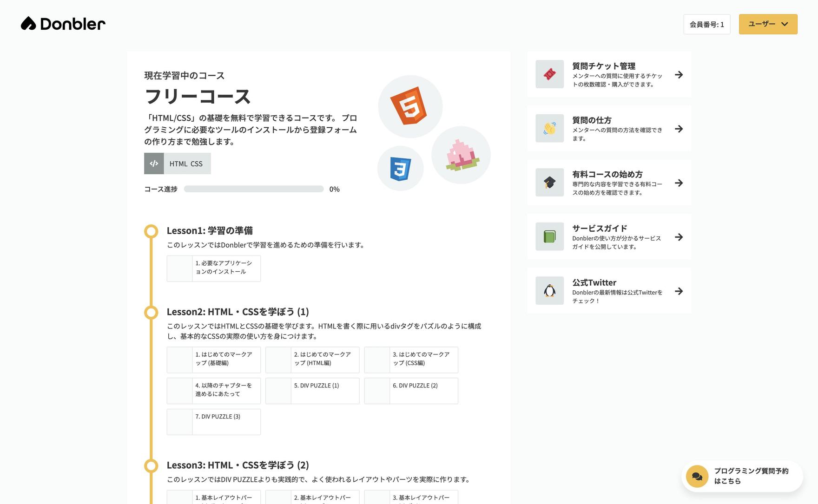
Task: Click the コース進捗 progress bar
Action: [253, 189]
